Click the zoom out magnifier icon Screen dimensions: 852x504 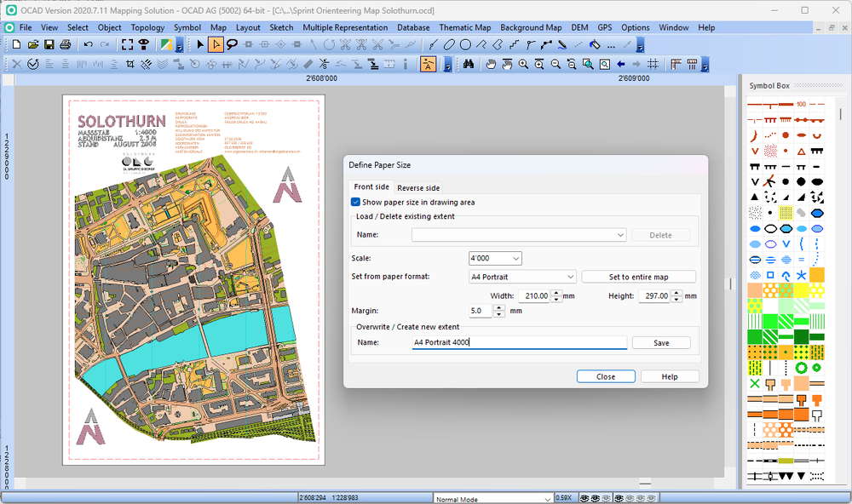(556, 64)
